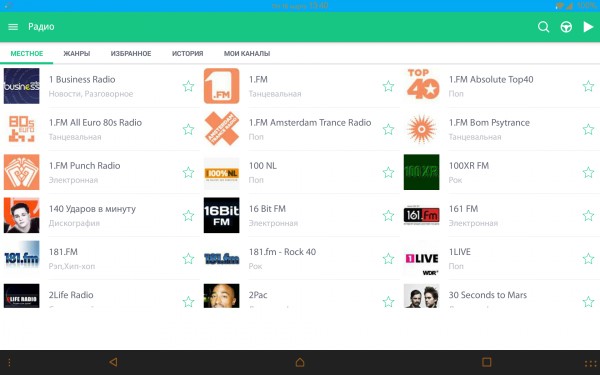
Task: Toggle favorite star for 1.FM Absolute Top40
Action: (x=588, y=86)
